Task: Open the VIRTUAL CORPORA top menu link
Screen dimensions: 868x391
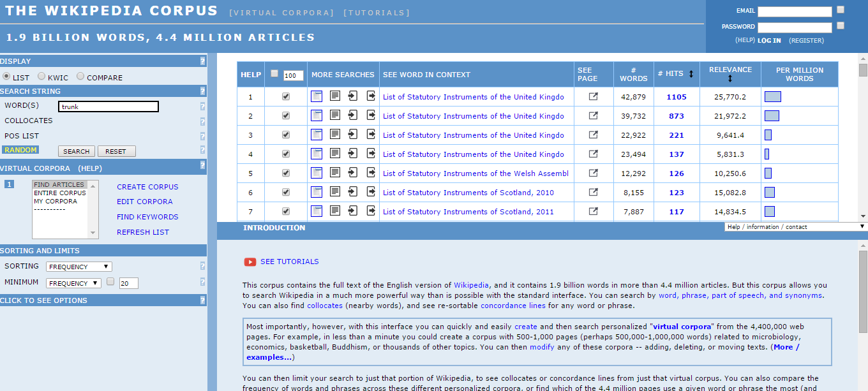Action: point(281,13)
